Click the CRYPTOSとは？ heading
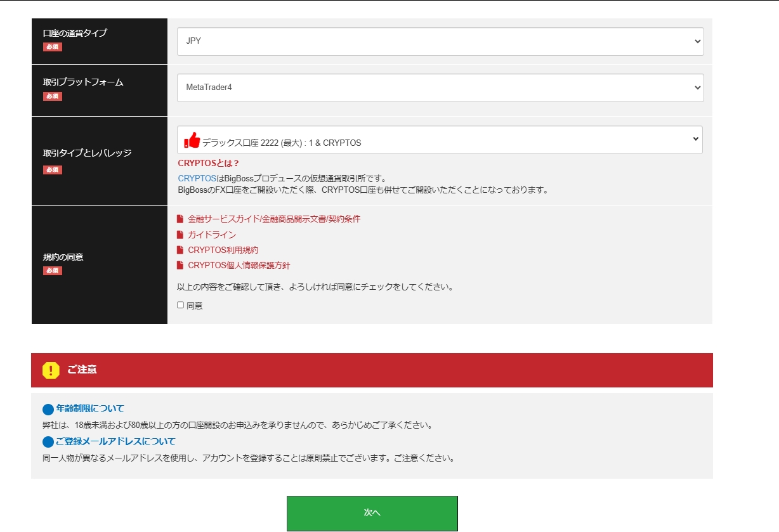Image resolution: width=779 pixels, height=532 pixels. point(209,163)
